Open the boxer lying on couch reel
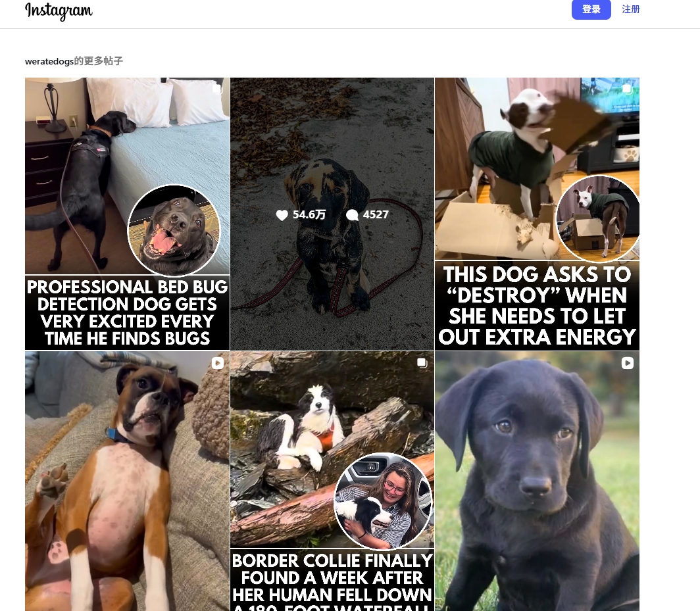 point(127,481)
